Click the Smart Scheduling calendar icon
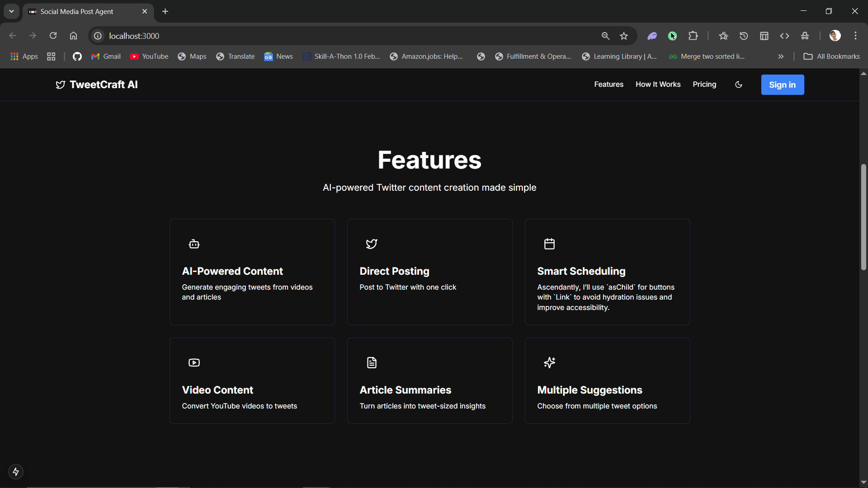Screen dimensions: 868x488 549,244
